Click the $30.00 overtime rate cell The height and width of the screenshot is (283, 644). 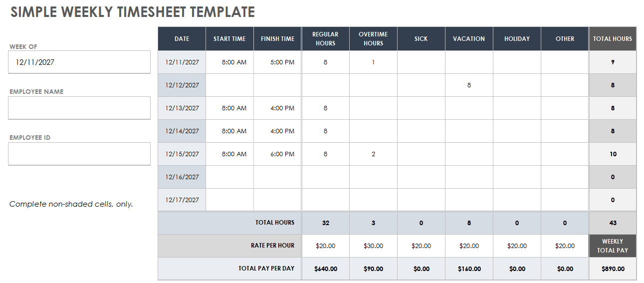(373, 246)
